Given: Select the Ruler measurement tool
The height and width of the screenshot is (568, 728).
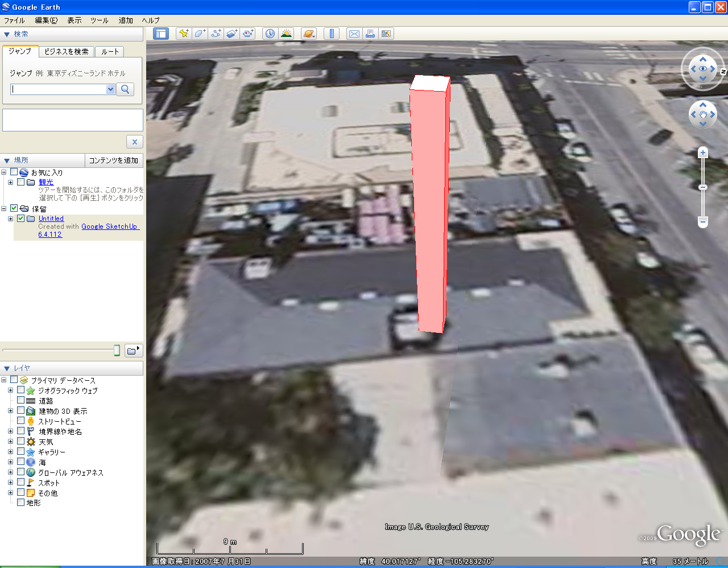Looking at the screenshot, I should point(332,34).
